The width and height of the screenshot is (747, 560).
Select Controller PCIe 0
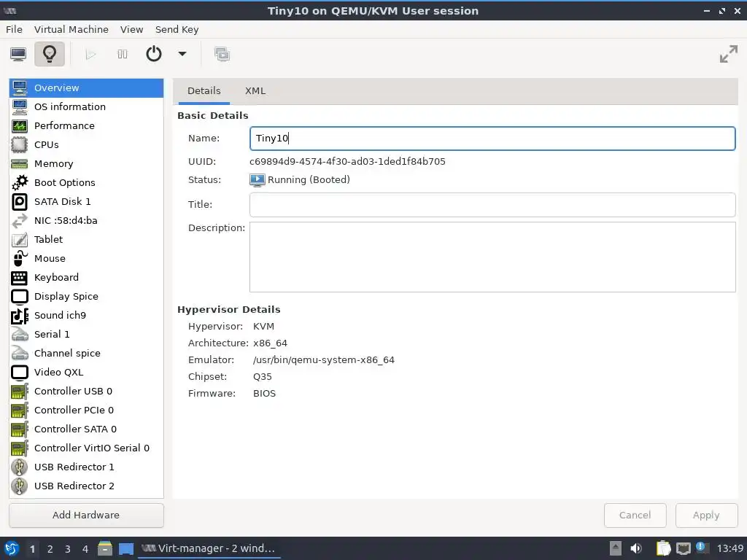click(86, 410)
